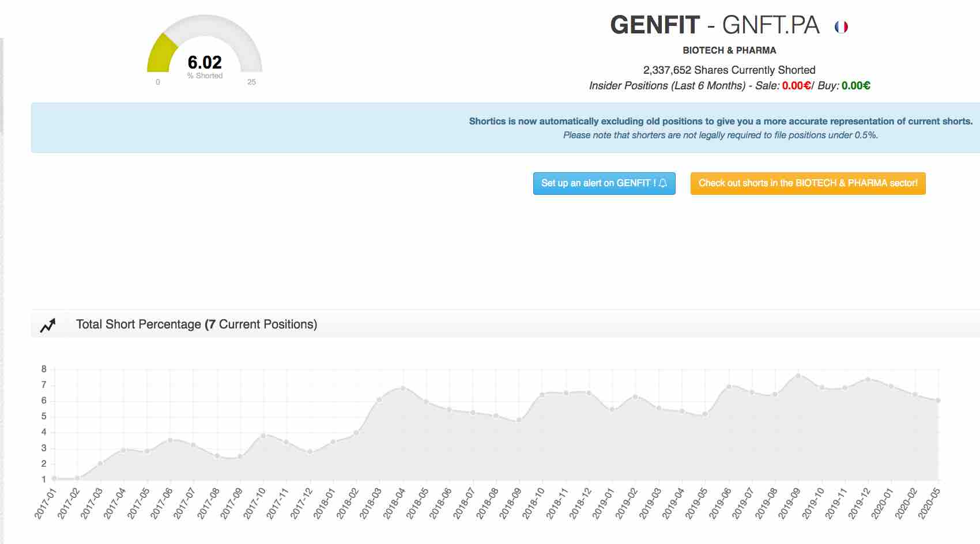Screen dimensions: 980x544
Task: Select the chart data point for 2018-02
Action: 356,433
